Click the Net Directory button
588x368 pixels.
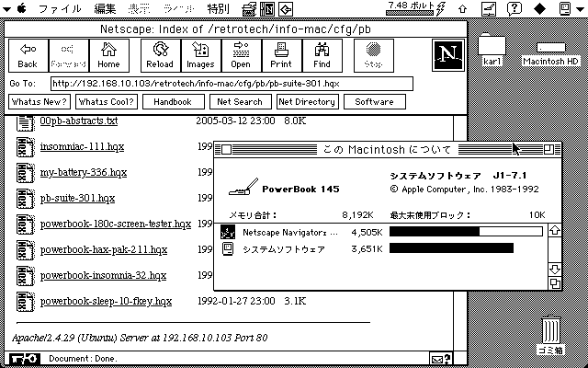(x=308, y=102)
